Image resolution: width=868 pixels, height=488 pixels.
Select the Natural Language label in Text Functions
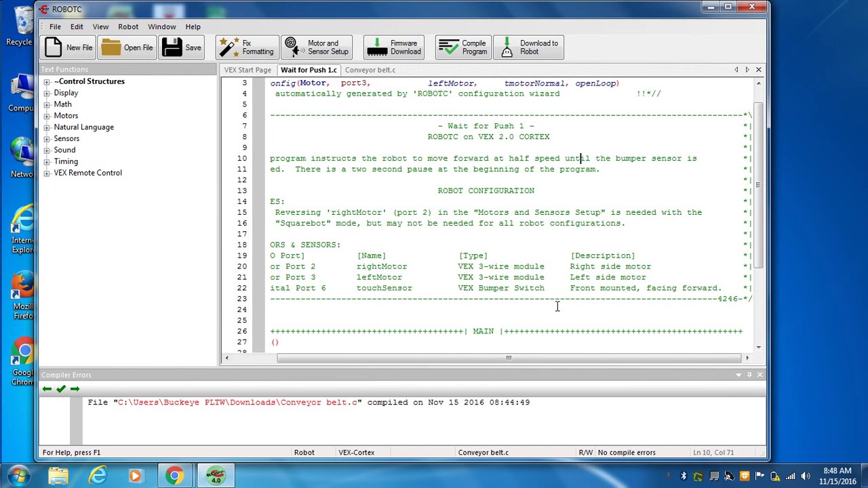83,127
